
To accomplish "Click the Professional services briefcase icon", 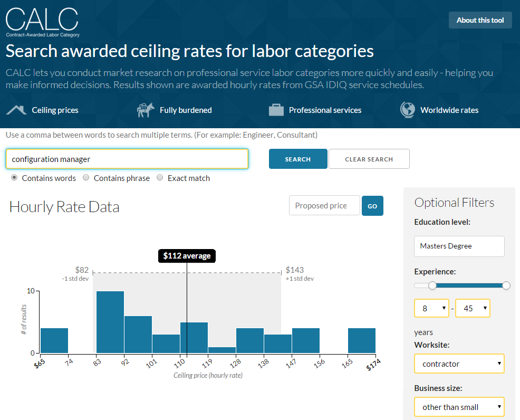I will [276, 110].
